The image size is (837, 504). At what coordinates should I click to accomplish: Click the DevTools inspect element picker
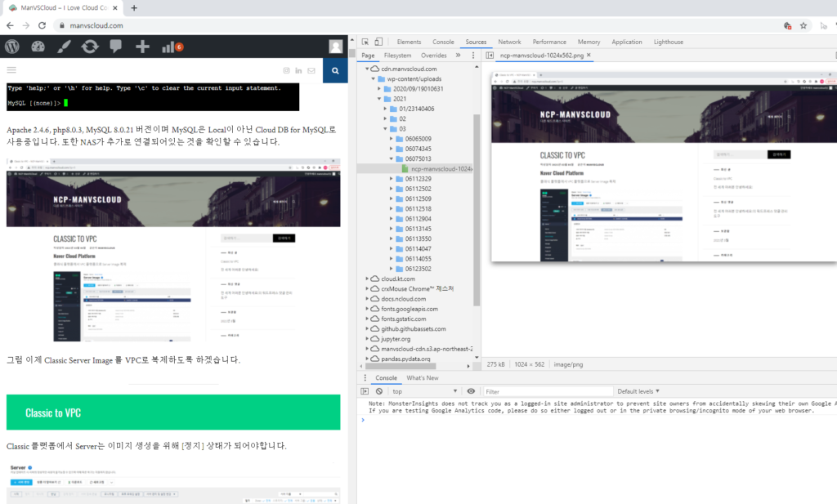tap(365, 42)
